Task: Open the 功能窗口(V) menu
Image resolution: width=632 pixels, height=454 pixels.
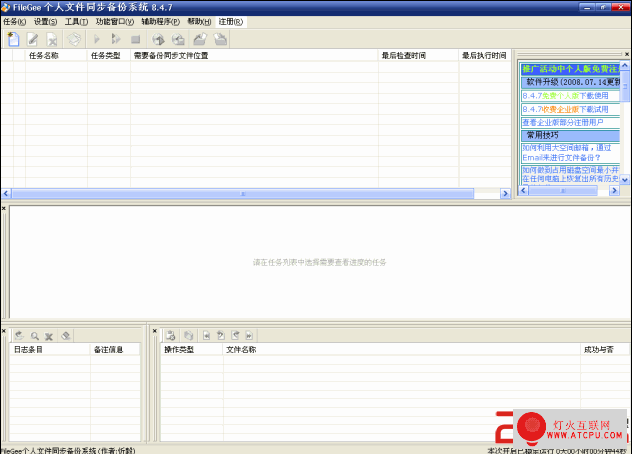Action: pos(115,22)
